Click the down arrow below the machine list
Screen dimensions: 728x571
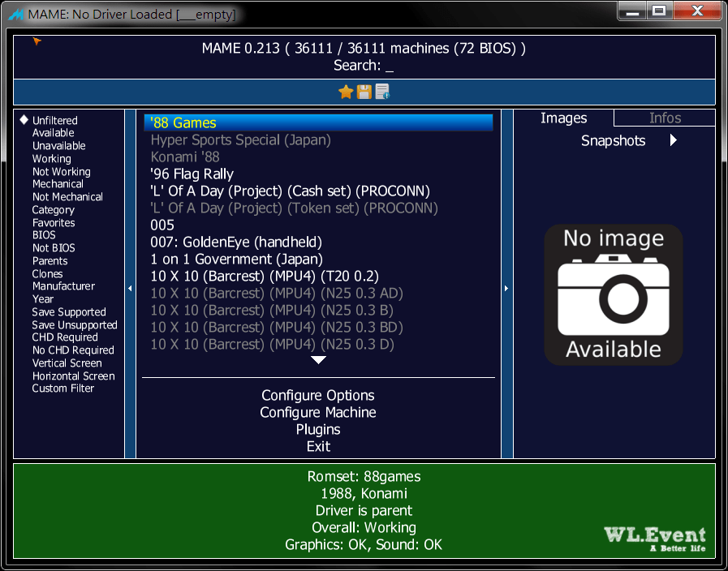coord(318,360)
